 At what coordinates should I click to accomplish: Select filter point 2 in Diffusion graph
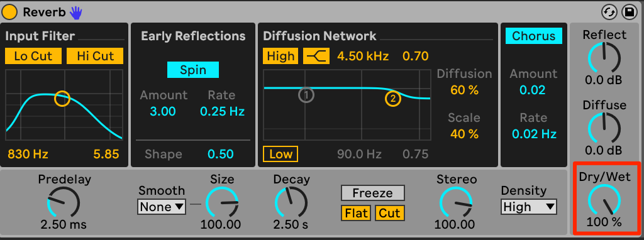pyautogui.click(x=393, y=99)
